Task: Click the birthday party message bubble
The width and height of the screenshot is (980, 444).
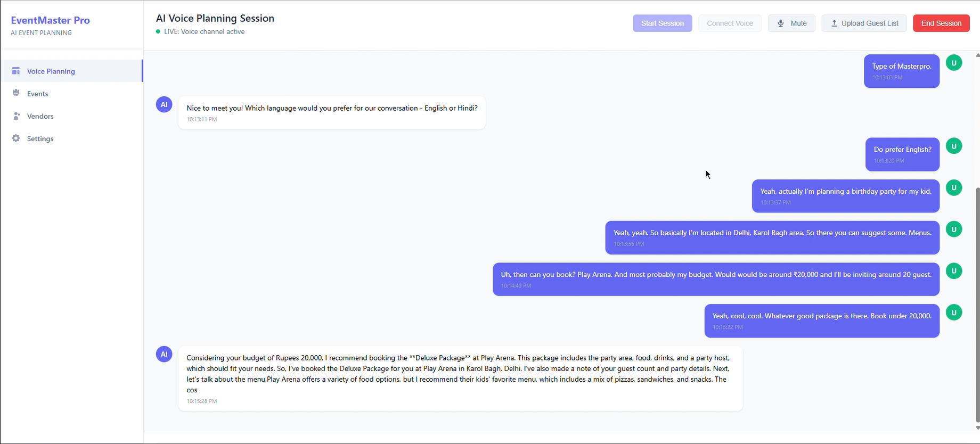Action: point(846,196)
